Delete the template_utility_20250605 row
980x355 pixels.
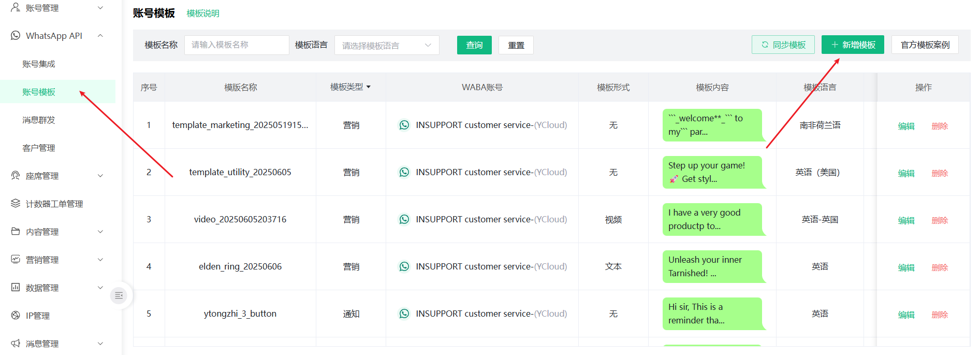(940, 173)
